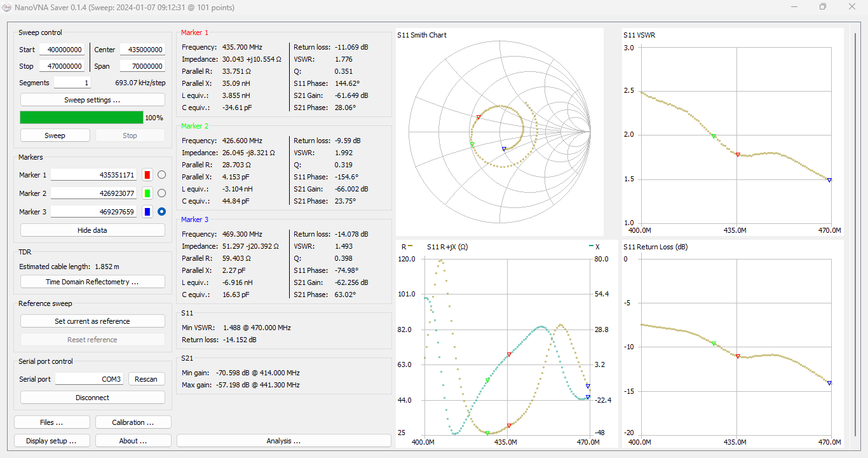Click the red Marker 1 triangle on Smith chart
868x458 pixels.
(x=478, y=117)
